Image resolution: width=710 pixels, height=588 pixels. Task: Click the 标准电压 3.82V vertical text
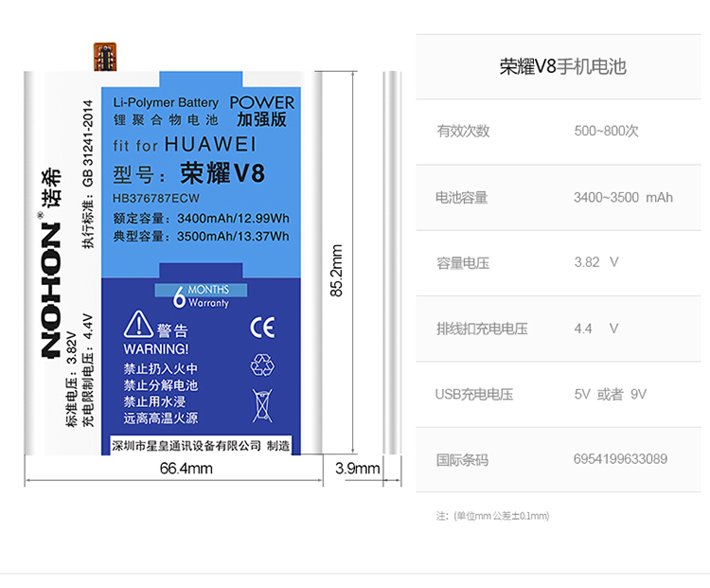[72, 378]
